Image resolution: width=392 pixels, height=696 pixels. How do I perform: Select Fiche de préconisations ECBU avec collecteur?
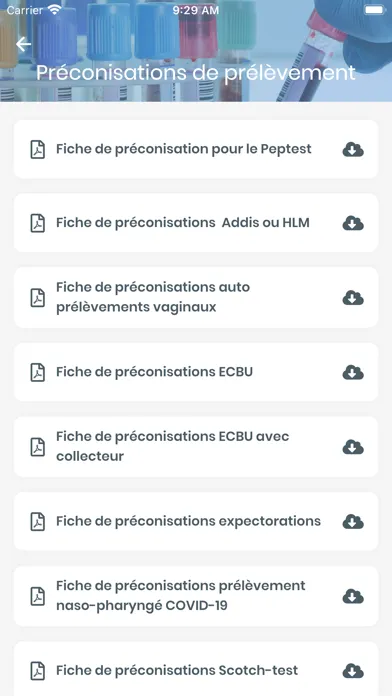[x=196, y=447]
